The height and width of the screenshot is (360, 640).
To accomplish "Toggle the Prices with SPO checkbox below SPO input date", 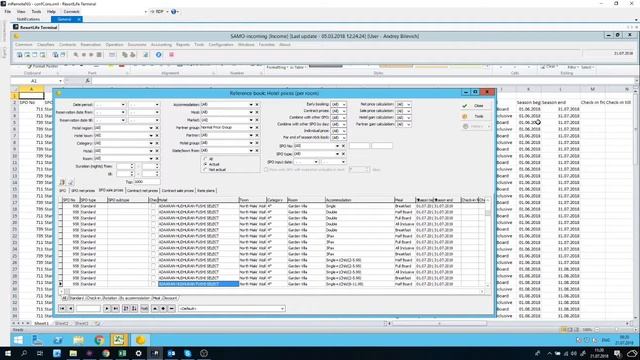I will tap(266, 169).
